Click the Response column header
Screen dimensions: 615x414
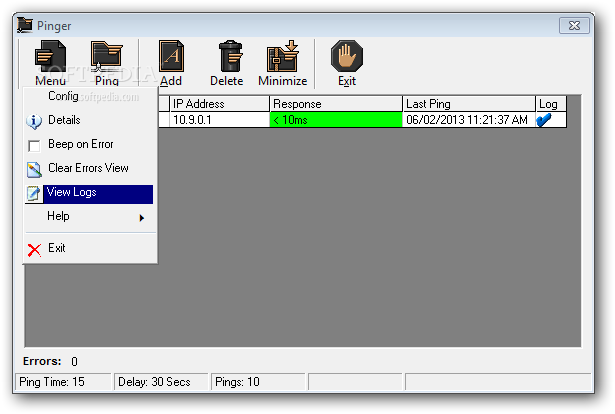(x=336, y=104)
